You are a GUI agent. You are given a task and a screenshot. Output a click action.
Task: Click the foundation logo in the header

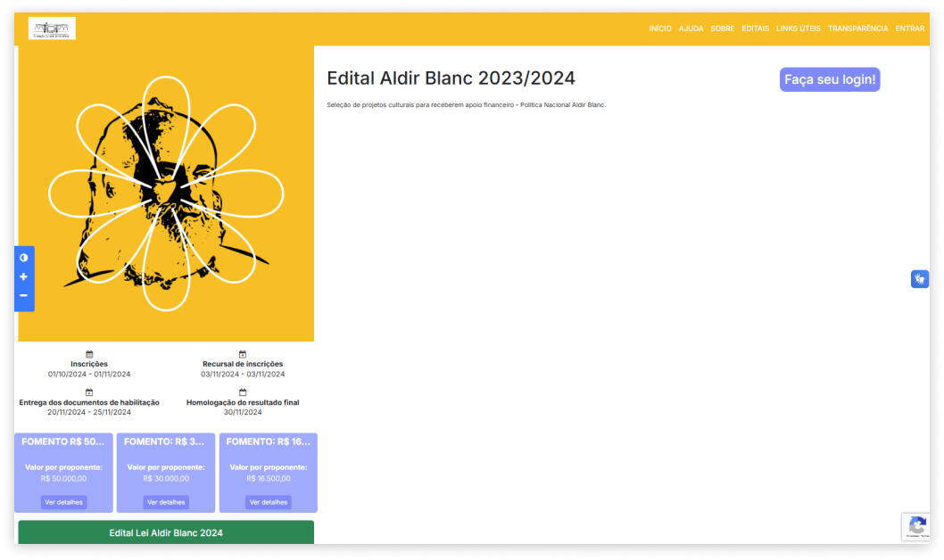[52, 29]
